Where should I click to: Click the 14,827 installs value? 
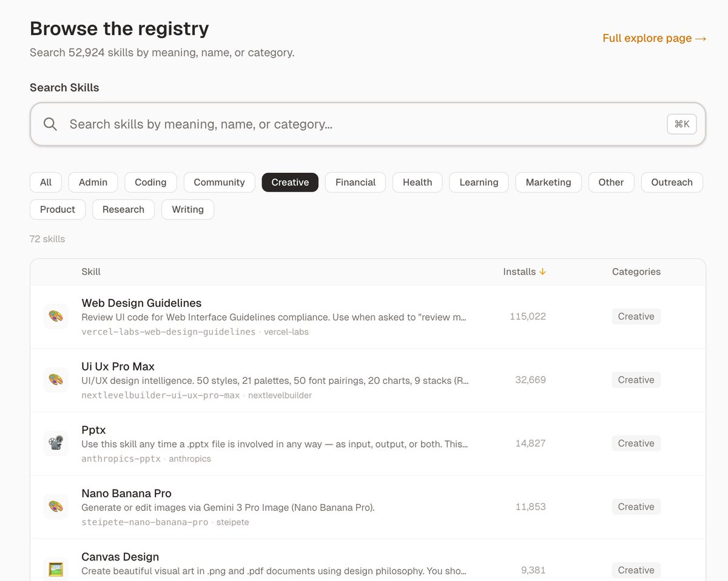pyautogui.click(x=531, y=443)
